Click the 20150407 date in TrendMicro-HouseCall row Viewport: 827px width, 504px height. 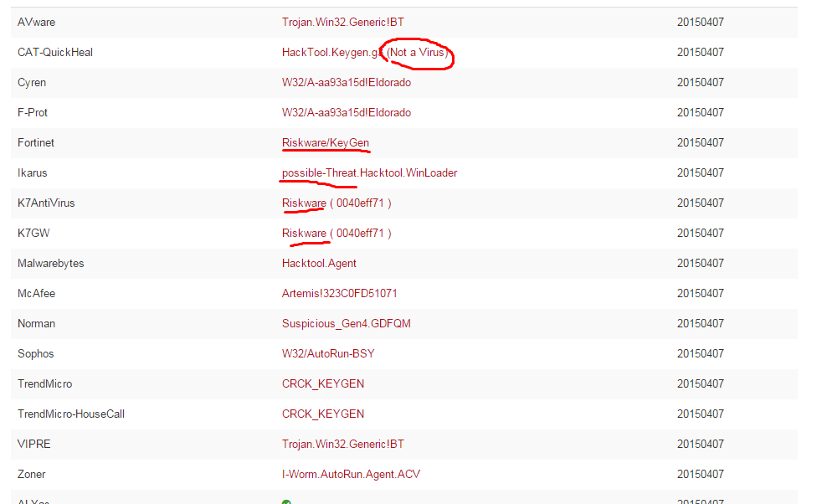tap(701, 414)
